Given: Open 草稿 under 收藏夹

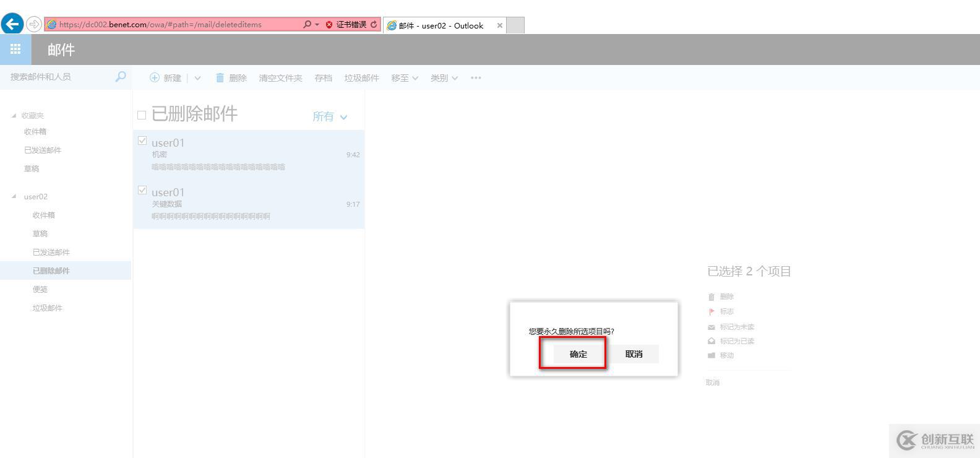Looking at the screenshot, I should coord(32,168).
